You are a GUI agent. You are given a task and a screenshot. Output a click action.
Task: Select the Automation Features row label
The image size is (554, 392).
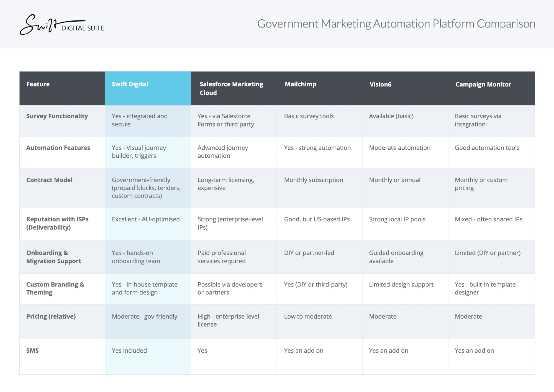coord(58,148)
